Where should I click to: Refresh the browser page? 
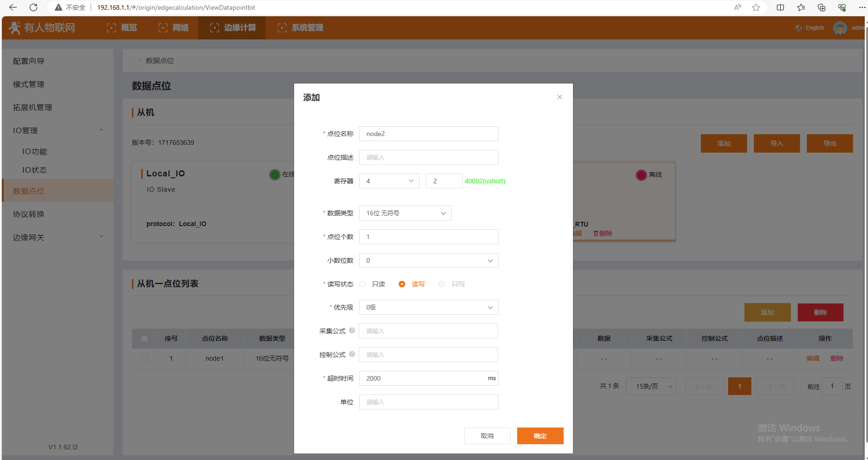click(x=33, y=7)
